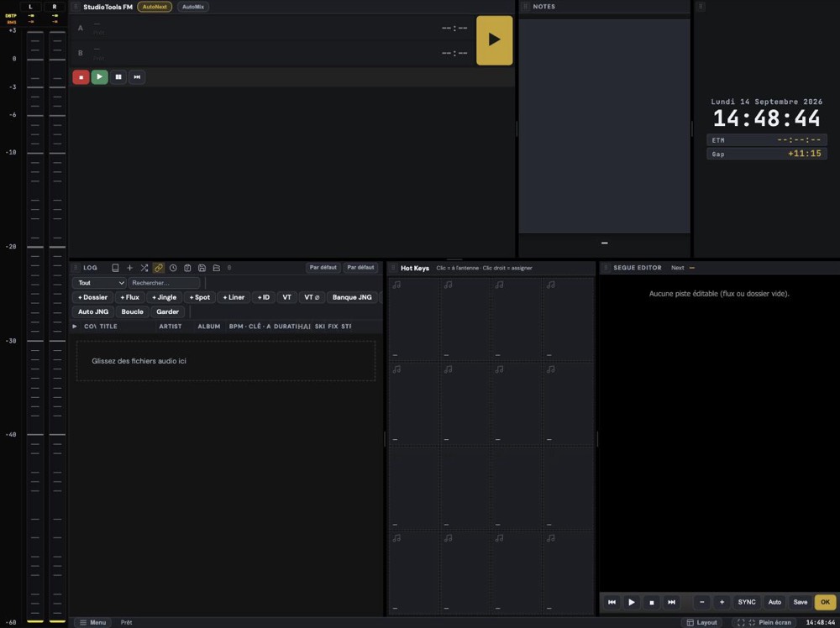The width and height of the screenshot is (840, 628).
Task: Click the + ID button
Action: [264, 297]
